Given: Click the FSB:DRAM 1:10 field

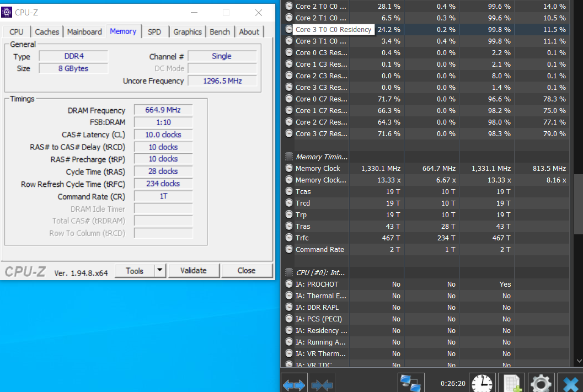Looking at the screenshot, I should 163,122.
